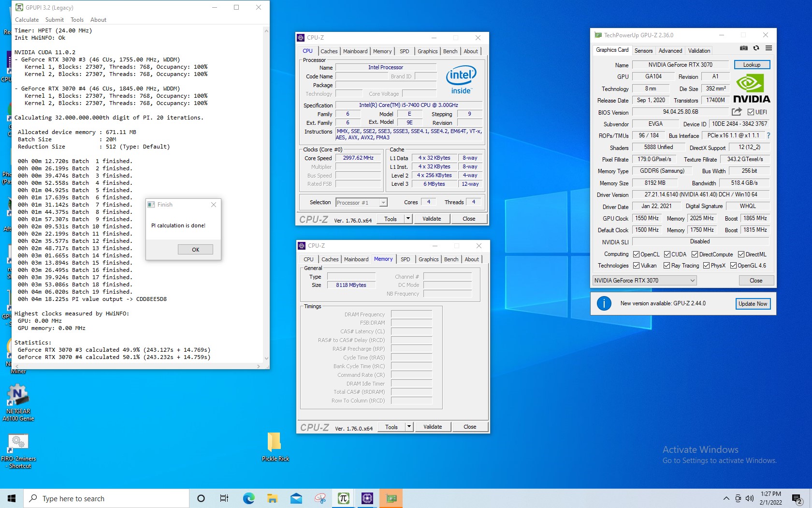Open Task View on taskbar
Screen dimensions: 812x508
[x=224, y=498]
